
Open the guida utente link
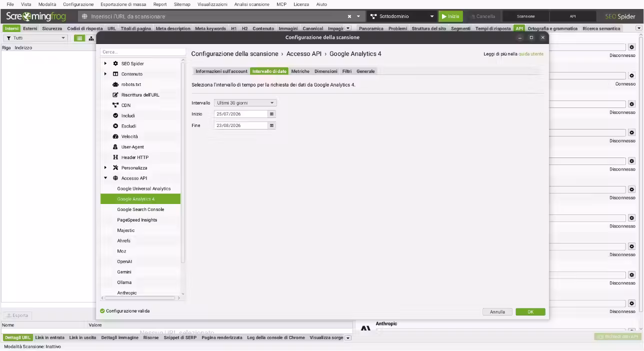531,54
